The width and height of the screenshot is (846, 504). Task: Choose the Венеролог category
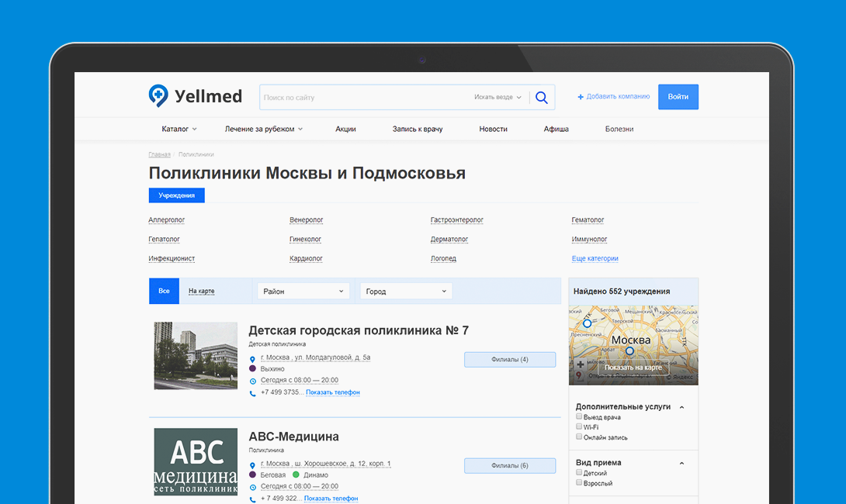click(x=307, y=220)
